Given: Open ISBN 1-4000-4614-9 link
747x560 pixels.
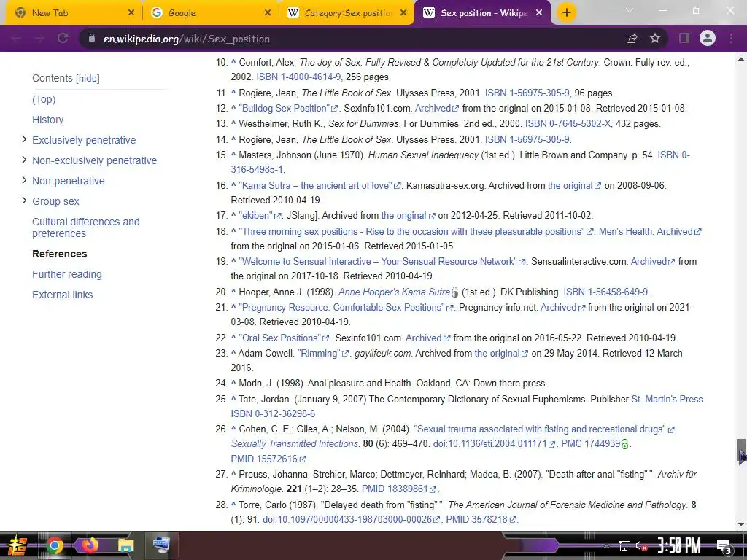Looking at the screenshot, I should (x=298, y=77).
